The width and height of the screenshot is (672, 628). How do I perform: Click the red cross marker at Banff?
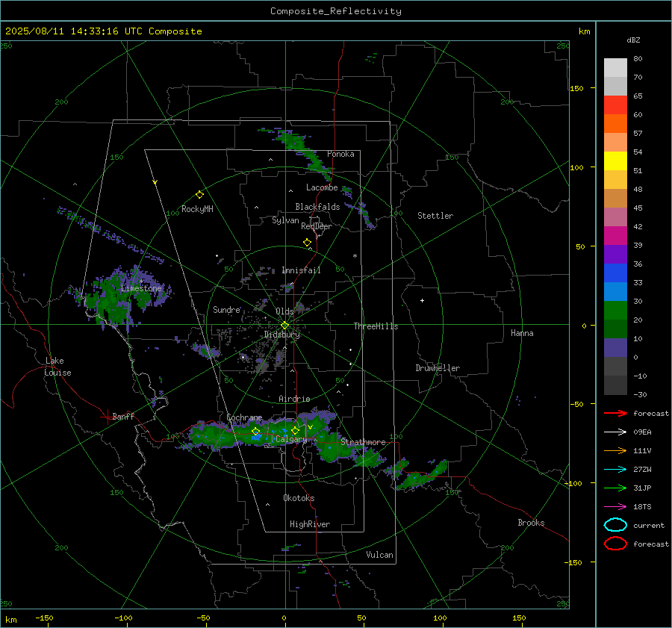pos(107,417)
